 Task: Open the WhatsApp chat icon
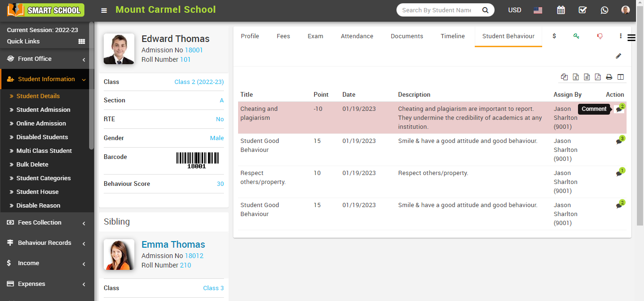coord(604,10)
